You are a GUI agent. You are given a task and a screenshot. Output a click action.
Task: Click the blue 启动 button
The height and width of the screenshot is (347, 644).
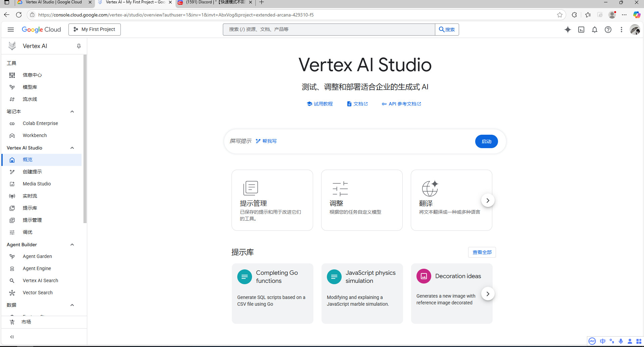486,141
